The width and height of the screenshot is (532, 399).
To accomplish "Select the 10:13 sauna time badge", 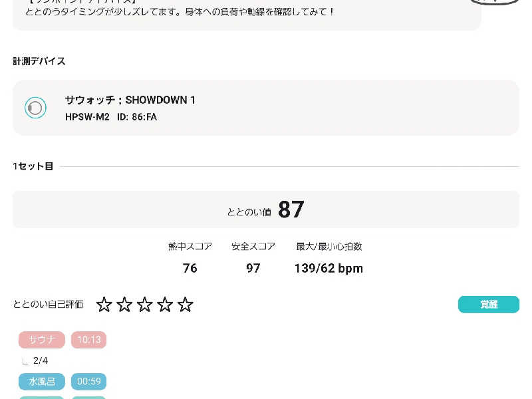I will [89, 340].
